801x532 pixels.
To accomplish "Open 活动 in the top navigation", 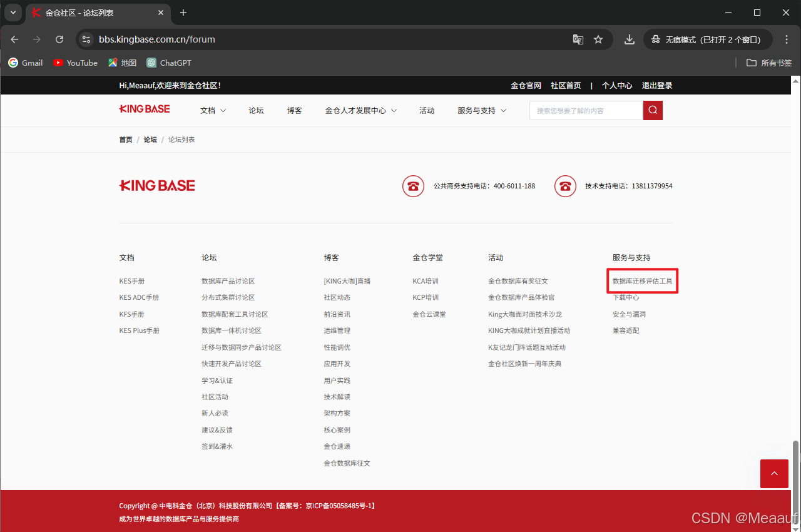I will 427,110.
